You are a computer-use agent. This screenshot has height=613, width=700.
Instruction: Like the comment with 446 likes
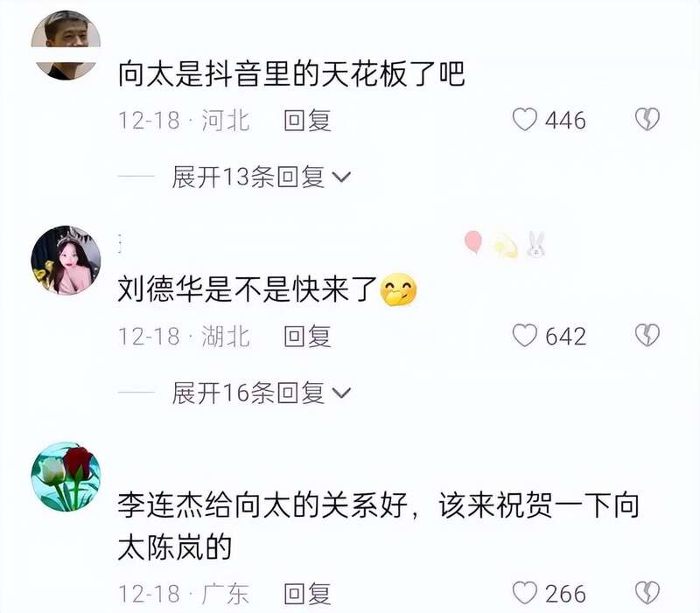[x=524, y=120]
